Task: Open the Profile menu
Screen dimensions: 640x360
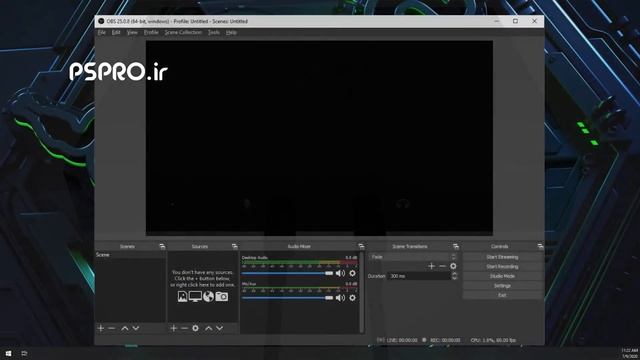Action: [x=151, y=32]
